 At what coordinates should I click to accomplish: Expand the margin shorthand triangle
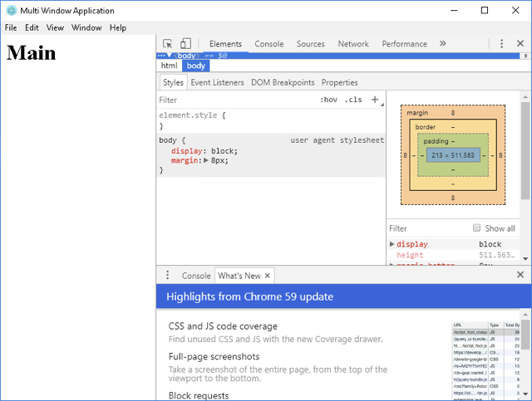[x=205, y=160]
